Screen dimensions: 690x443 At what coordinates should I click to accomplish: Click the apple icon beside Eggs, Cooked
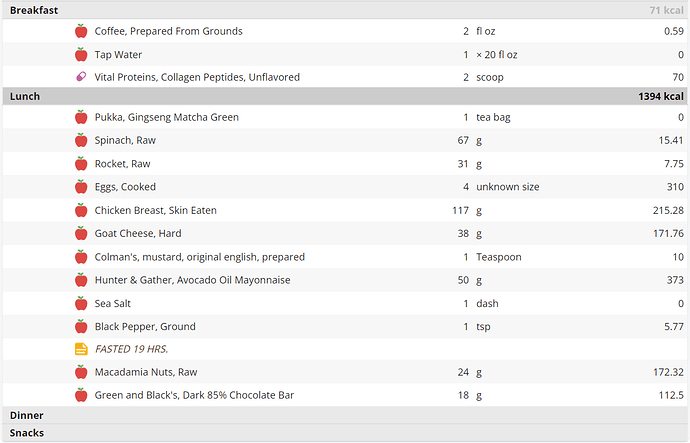tap(81, 187)
